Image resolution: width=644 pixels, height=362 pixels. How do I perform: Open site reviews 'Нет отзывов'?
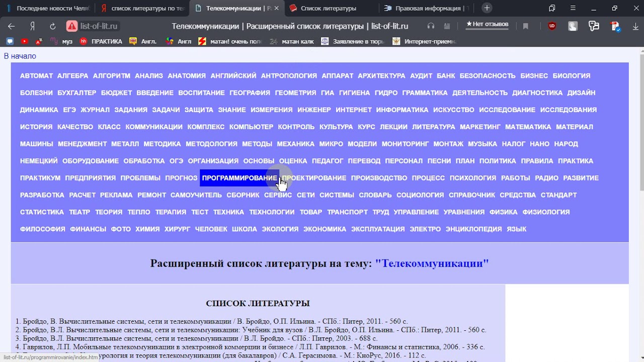point(487,24)
